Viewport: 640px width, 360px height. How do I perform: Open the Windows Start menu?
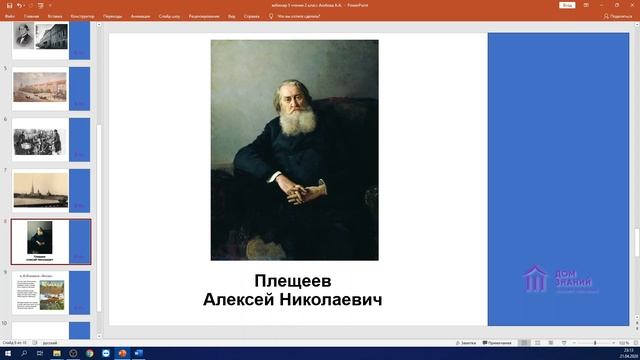pos(8,353)
